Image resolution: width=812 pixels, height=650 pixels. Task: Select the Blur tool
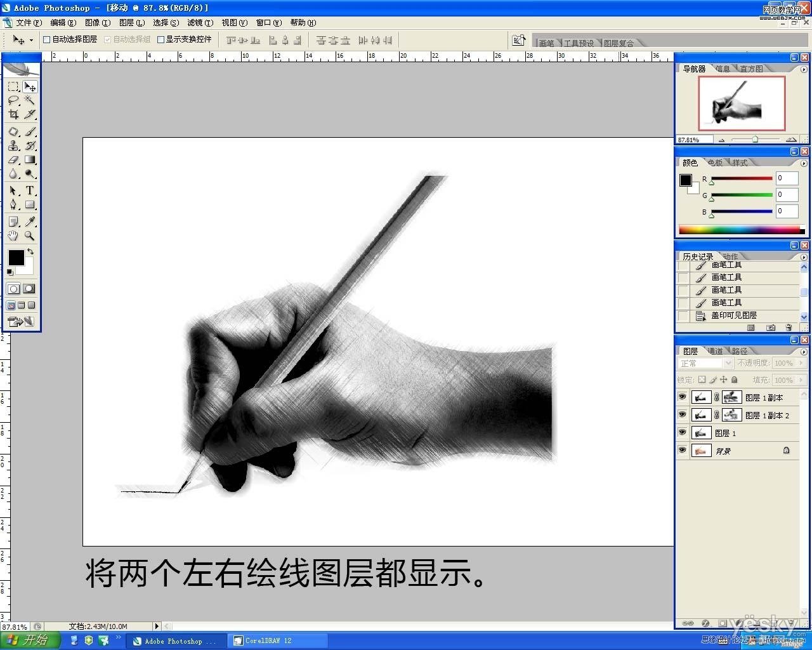[x=13, y=174]
